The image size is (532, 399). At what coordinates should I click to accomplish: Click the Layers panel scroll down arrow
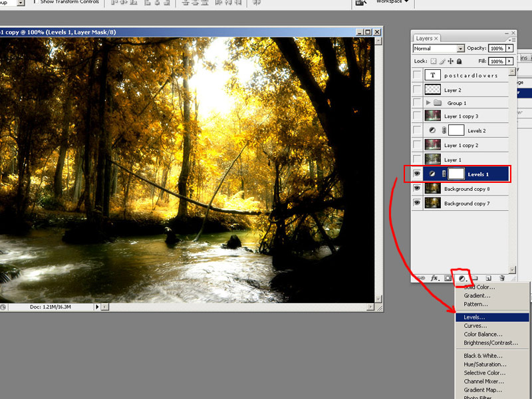(512, 270)
